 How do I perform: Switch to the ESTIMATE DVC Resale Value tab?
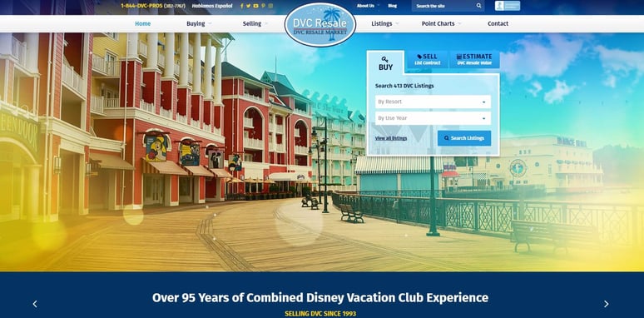pyautogui.click(x=474, y=60)
